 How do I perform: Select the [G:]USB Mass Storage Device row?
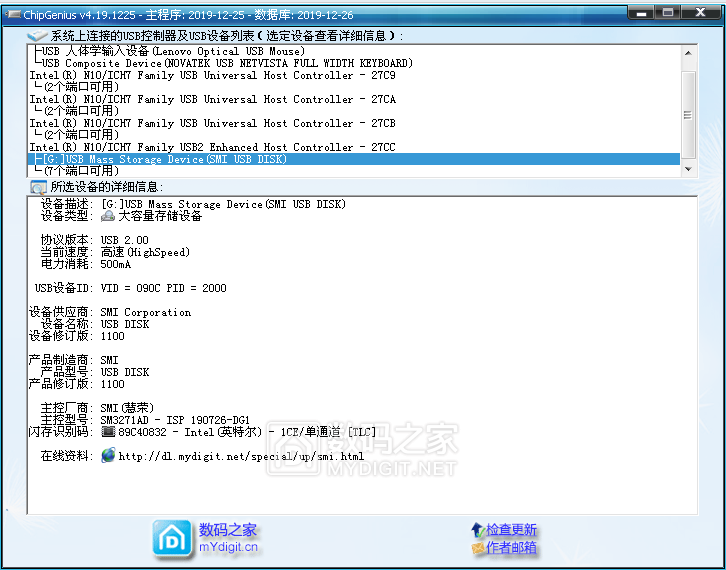pos(354,159)
